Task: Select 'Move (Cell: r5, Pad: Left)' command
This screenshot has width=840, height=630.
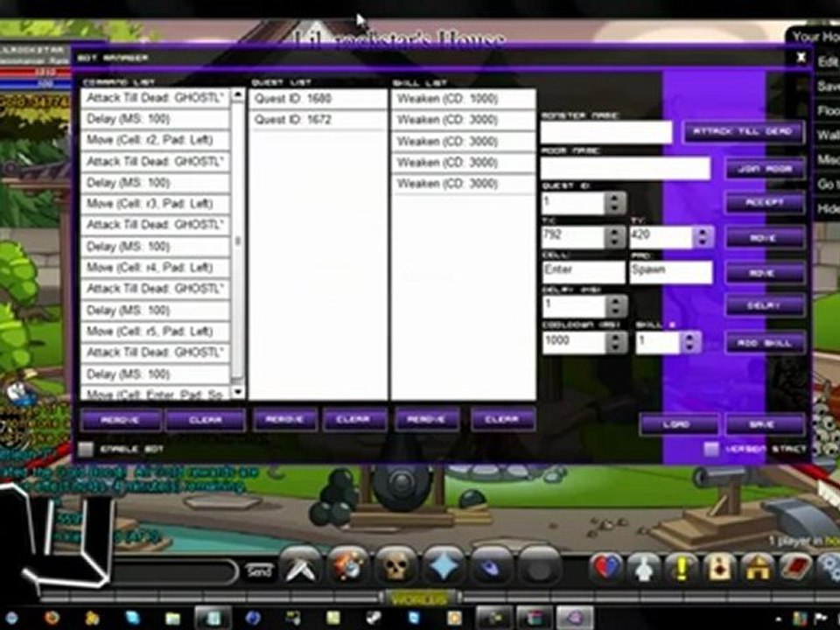Action: point(156,331)
